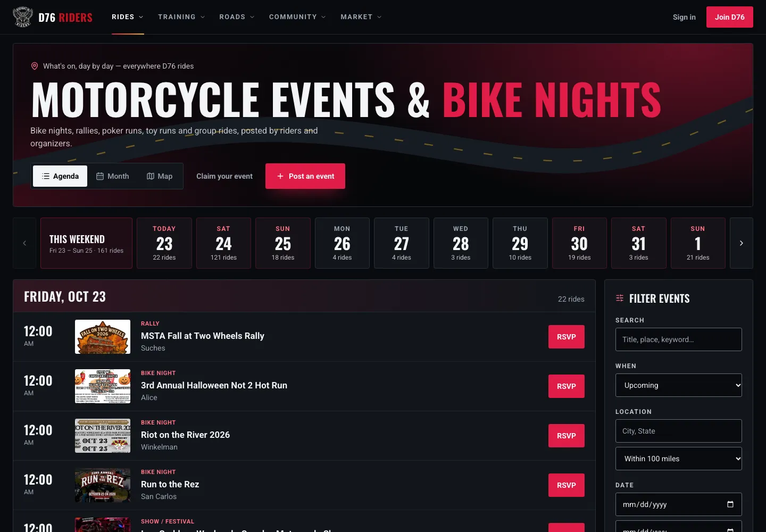Select Wed 28 in date strip
This screenshot has height=532, width=766.
tap(461, 243)
